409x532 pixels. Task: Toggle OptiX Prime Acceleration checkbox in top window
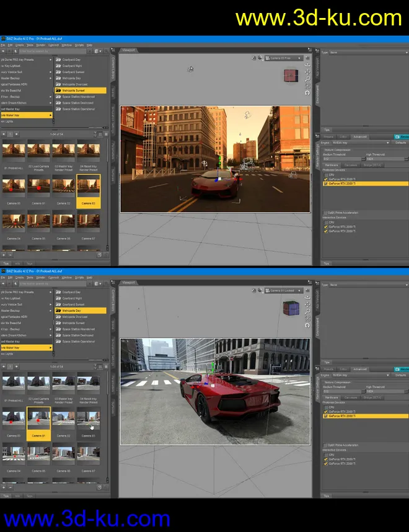tap(326, 213)
